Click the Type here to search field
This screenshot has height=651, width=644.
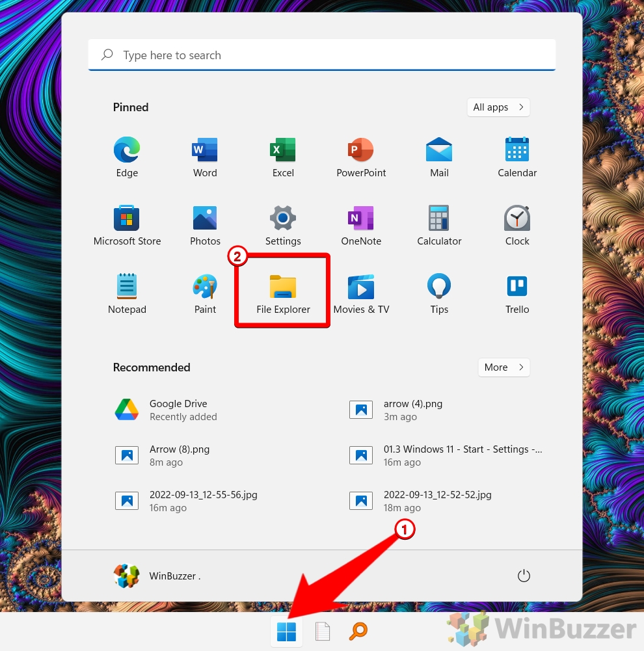point(322,55)
